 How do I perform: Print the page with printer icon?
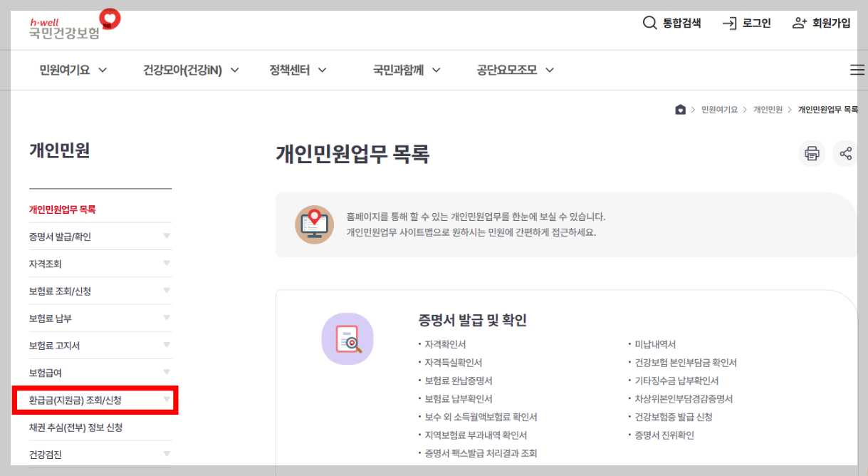click(x=812, y=153)
